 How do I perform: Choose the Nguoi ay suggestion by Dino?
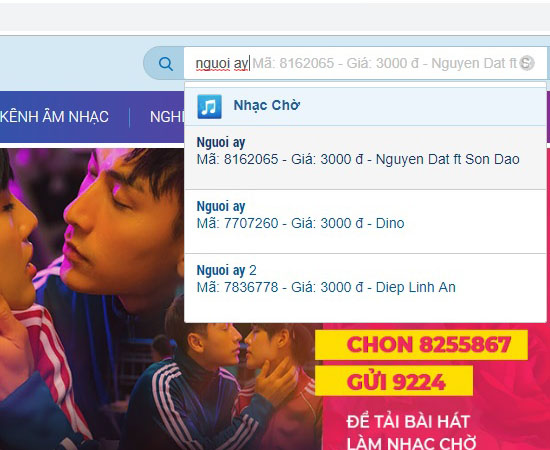tap(365, 222)
